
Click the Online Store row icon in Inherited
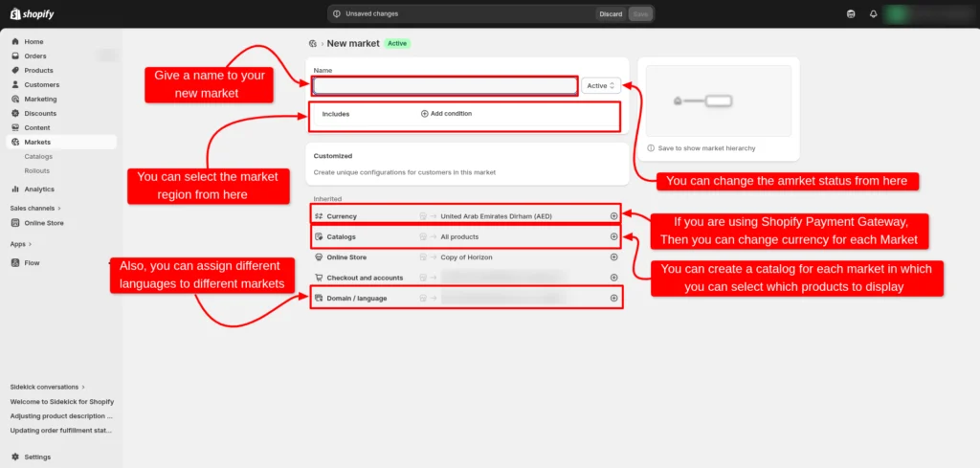tap(319, 257)
